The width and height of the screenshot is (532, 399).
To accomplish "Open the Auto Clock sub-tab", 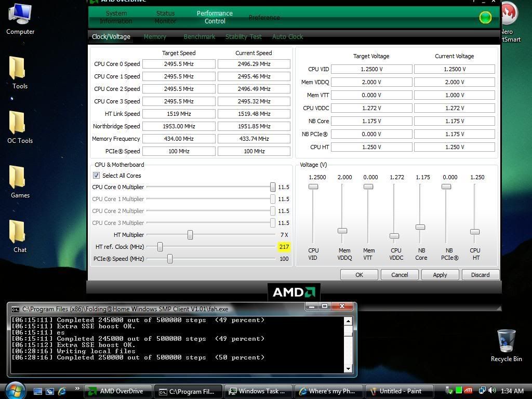I will click(288, 37).
